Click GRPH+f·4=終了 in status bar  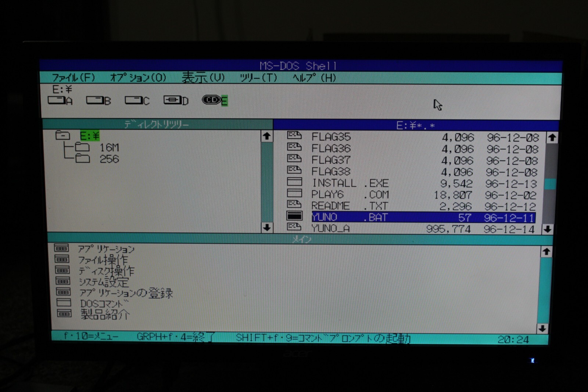[176, 336]
